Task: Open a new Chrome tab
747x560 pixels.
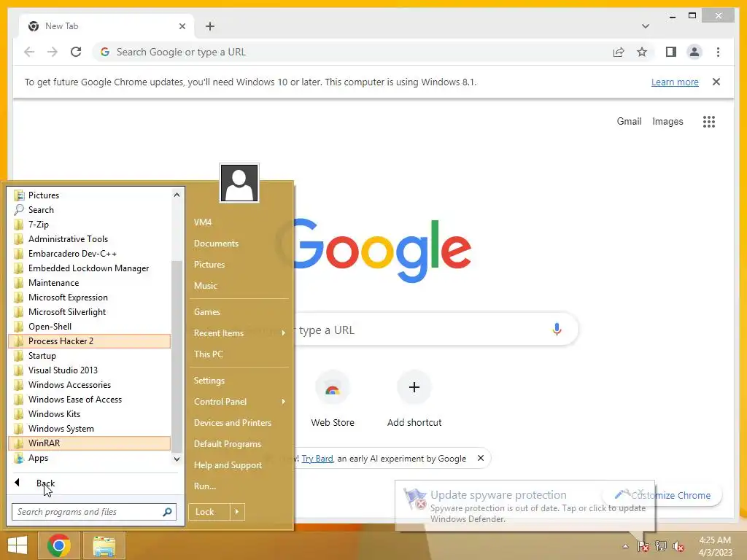Action: click(x=209, y=26)
